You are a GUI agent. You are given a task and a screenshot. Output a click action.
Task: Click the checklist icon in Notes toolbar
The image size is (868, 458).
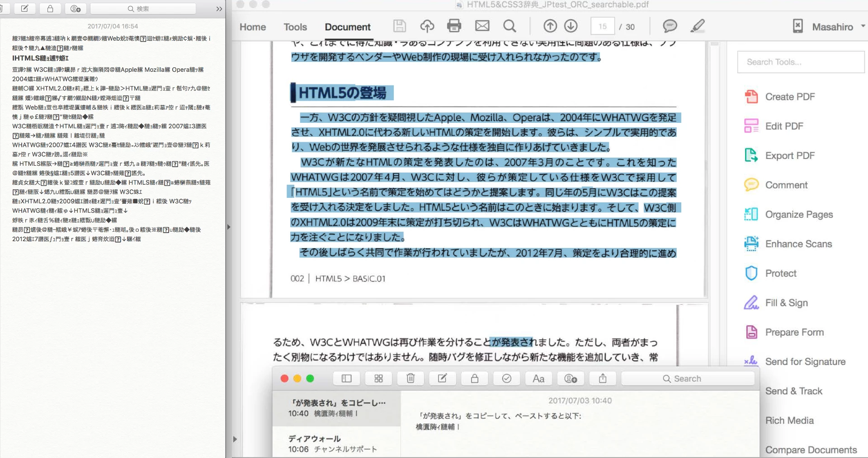point(507,379)
